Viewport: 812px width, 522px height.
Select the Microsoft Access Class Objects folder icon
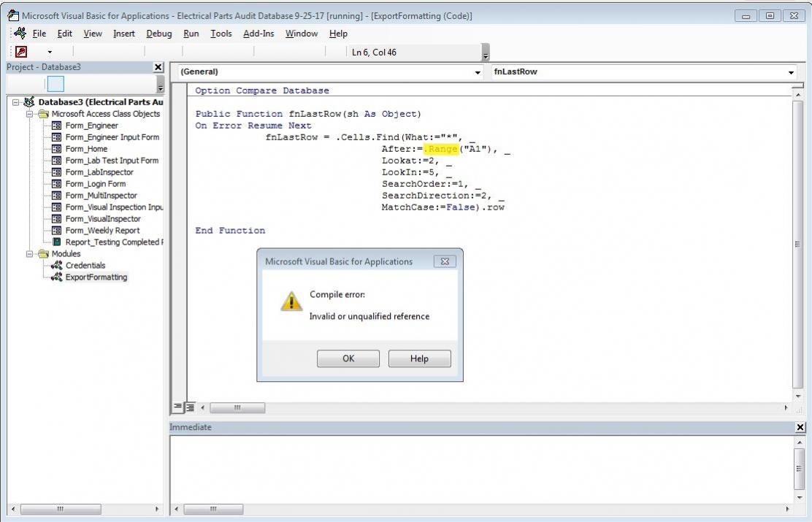(44, 114)
